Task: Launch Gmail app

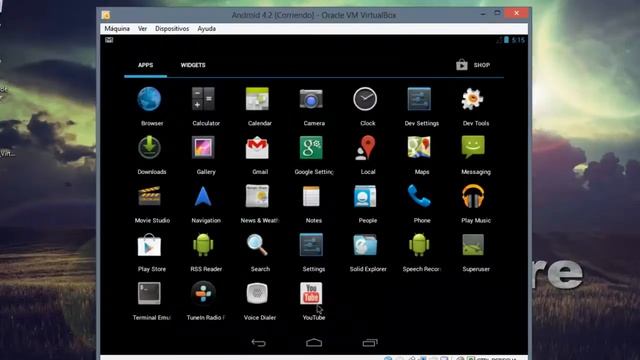Action: (x=257, y=148)
